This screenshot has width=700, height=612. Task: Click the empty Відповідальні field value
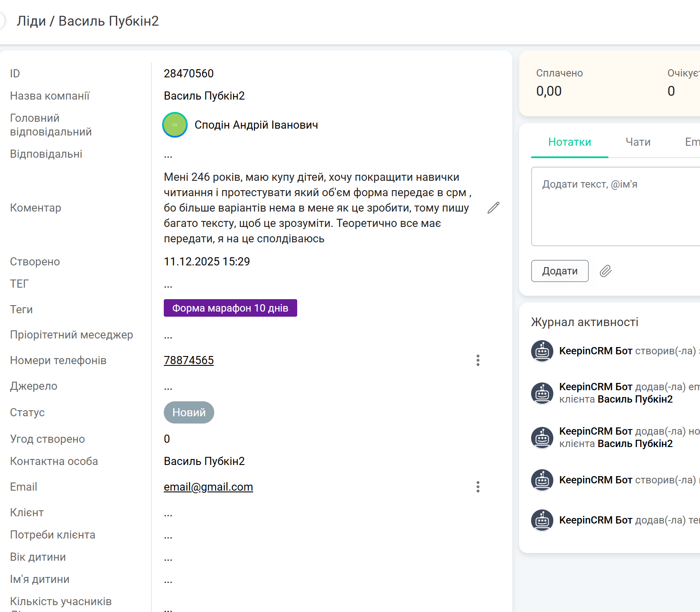[x=168, y=155]
